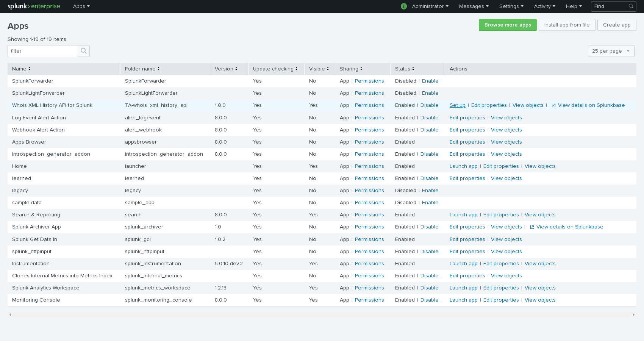The height and width of the screenshot is (341, 644).
Task: View objects for Splunk Get Data In
Action: tap(506, 239)
